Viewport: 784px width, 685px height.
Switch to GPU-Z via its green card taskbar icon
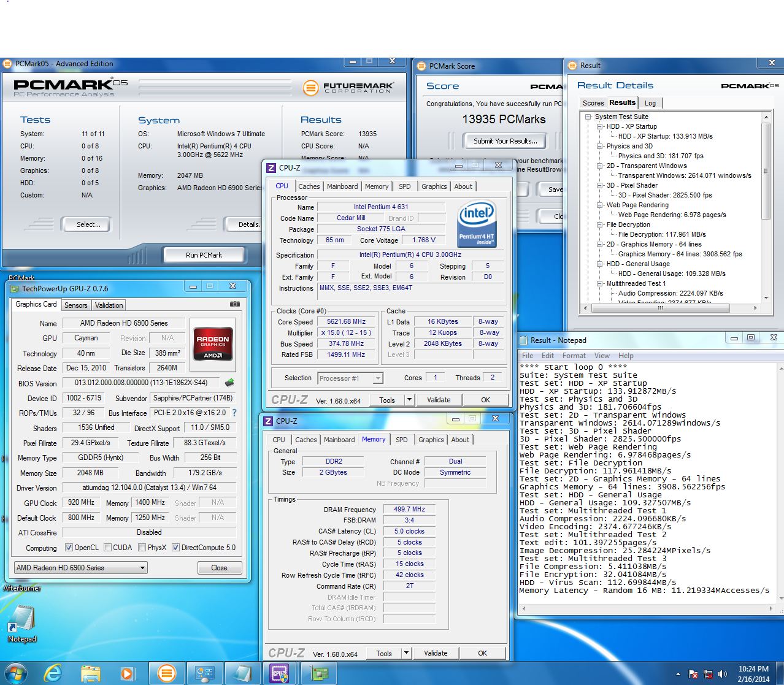(x=318, y=673)
